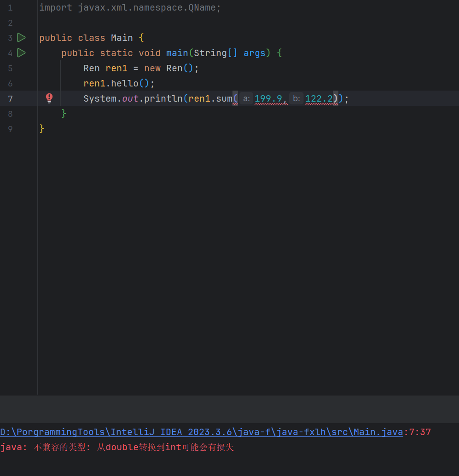
Task: Click line number 5 in the gutter
Action: 10,68
